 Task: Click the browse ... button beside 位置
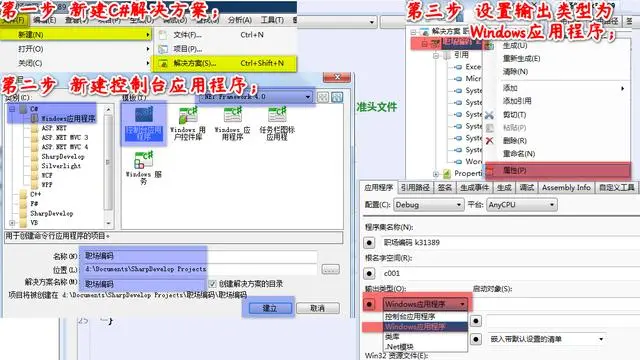coord(330,269)
